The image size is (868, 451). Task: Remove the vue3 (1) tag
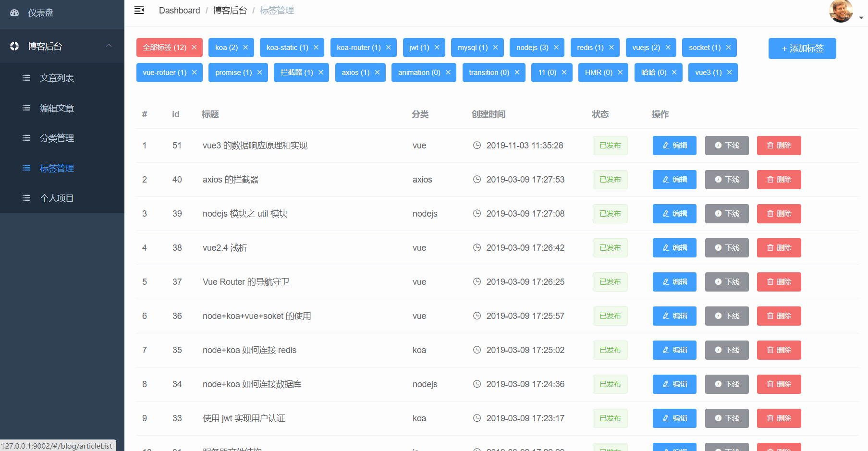[730, 73]
